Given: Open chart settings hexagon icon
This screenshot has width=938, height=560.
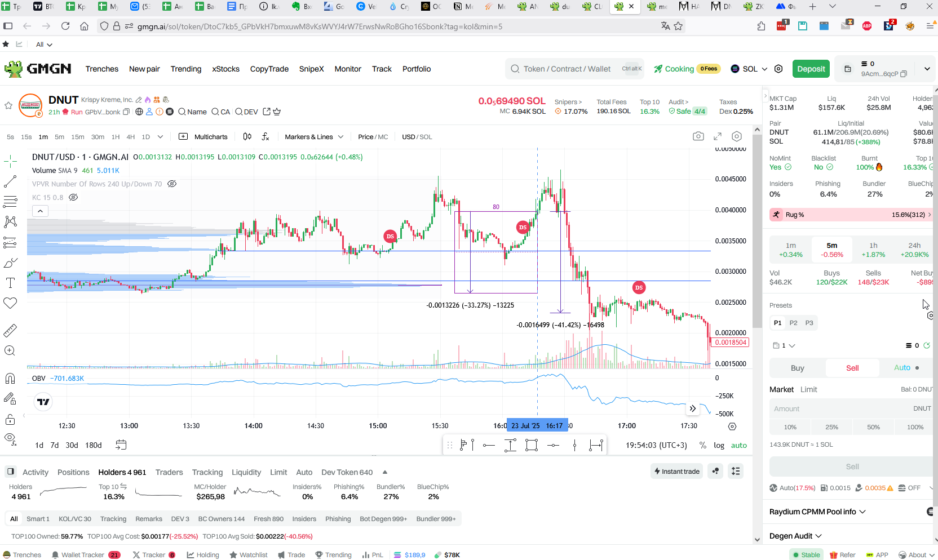Looking at the screenshot, I should pyautogui.click(x=737, y=136).
